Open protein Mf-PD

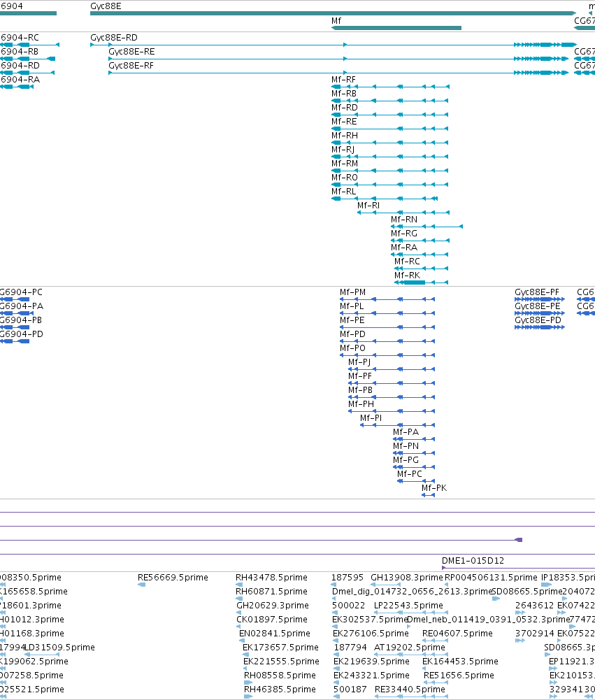tap(352, 334)
